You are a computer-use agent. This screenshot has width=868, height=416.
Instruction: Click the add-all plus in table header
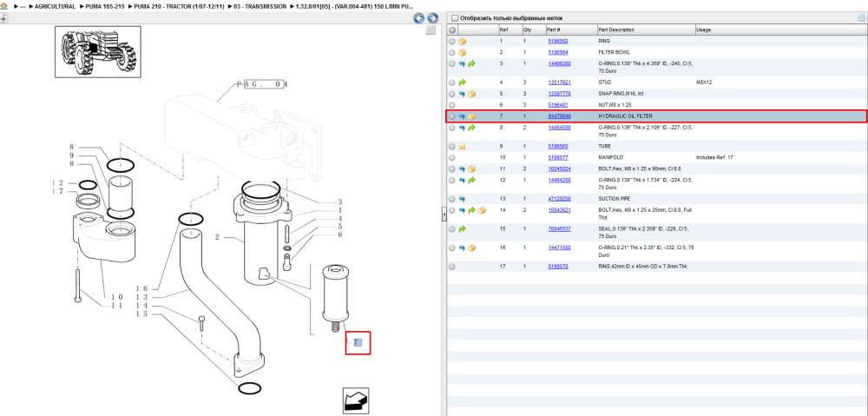click(x=452, y=30)
